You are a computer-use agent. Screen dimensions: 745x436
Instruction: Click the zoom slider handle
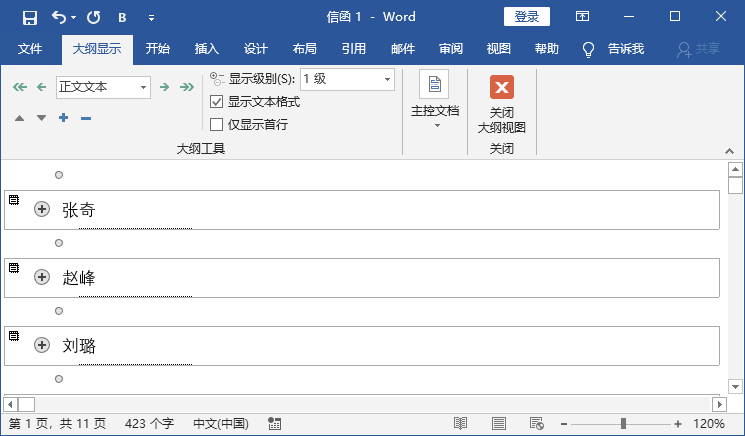point(623,424)
